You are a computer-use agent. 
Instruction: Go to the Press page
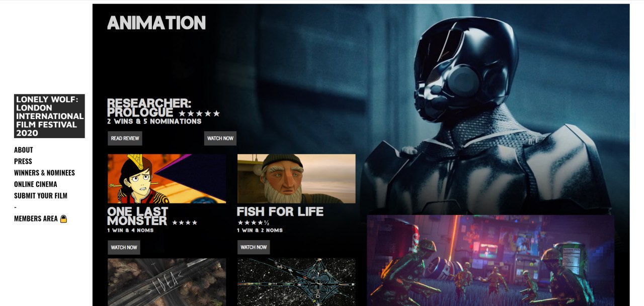pos(23,161)
